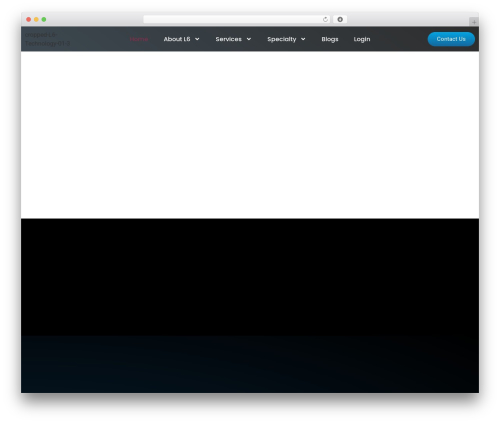Expand the About LS dropdown chevron
Image resolution: width=500 pixels, height=423 pixels.
197,39
